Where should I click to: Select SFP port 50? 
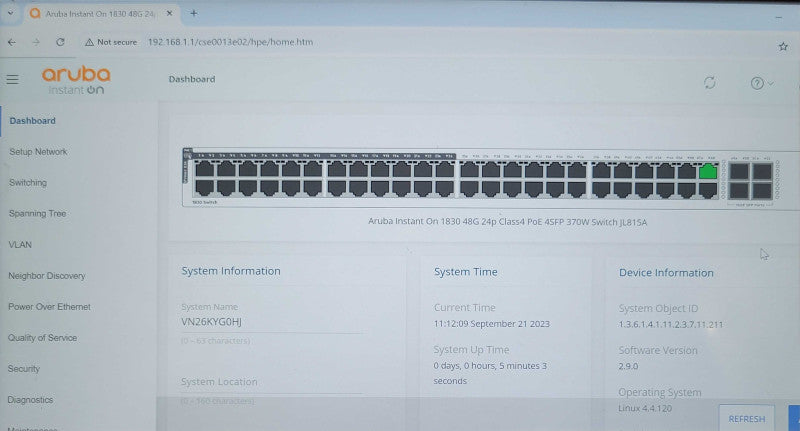739,190
